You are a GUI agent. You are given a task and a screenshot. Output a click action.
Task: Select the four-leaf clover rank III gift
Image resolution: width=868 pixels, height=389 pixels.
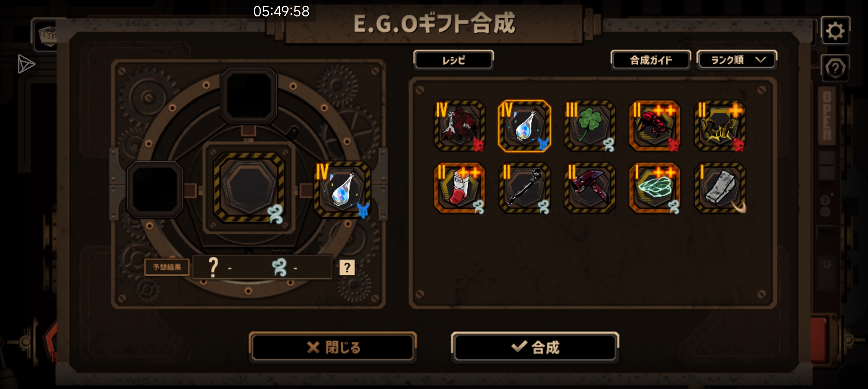point(589,125)
